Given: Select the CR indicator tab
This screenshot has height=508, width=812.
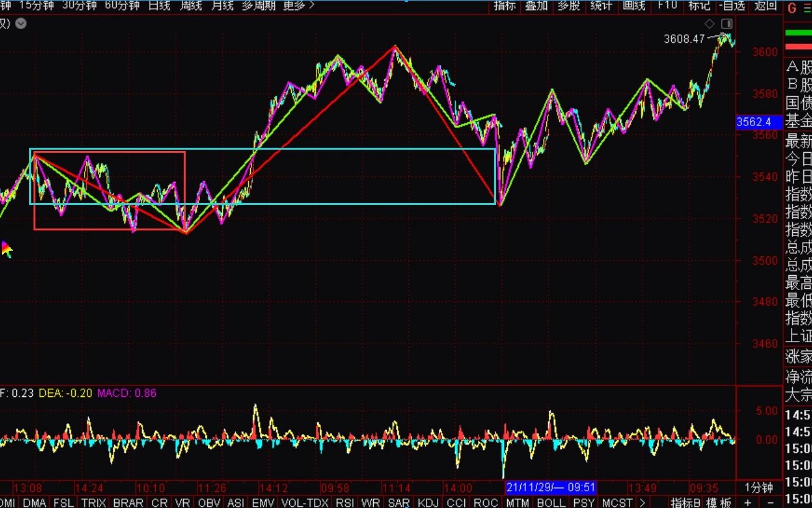Looking at the screenshot, I should 160,502.
